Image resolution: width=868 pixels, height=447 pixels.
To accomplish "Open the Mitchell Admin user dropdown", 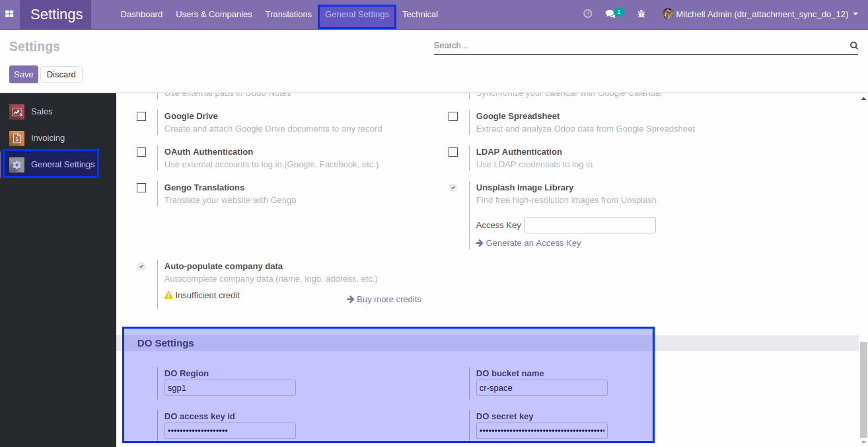I will point(760,14).
